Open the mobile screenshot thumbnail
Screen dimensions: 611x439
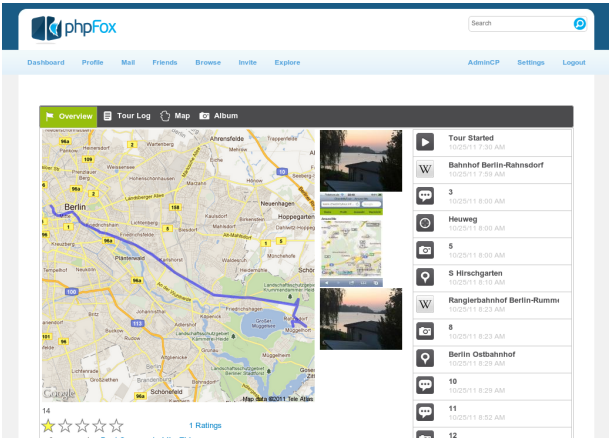351,240
